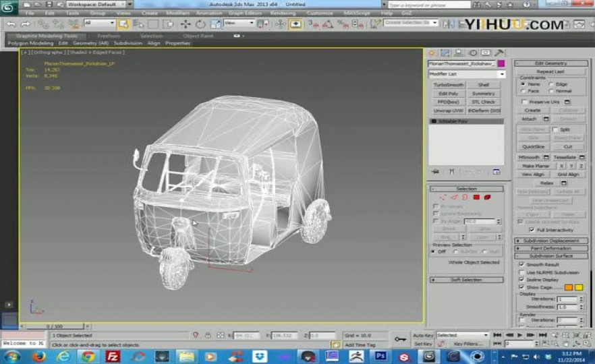Click the Undo arrow in the main toolbar

click(x=11, y=24)
